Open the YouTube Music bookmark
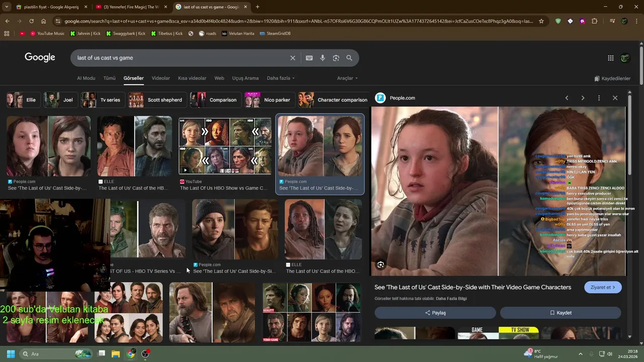Screen dimensions: 644x362 [47, 33]
